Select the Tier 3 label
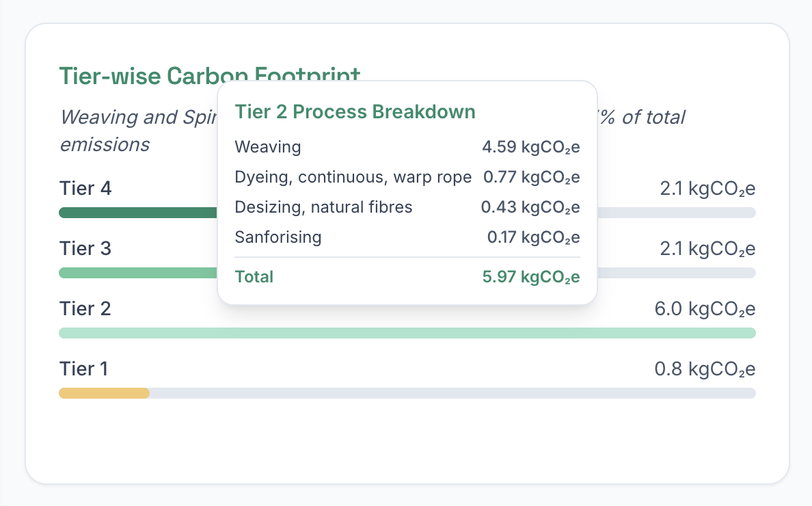This screenshot has height=506, width=812. point(85,248)
